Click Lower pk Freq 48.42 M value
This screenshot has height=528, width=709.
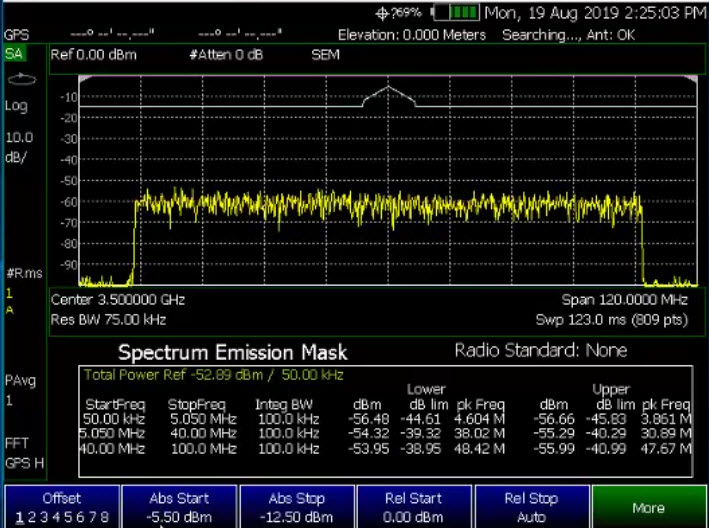tap(479, 449)
